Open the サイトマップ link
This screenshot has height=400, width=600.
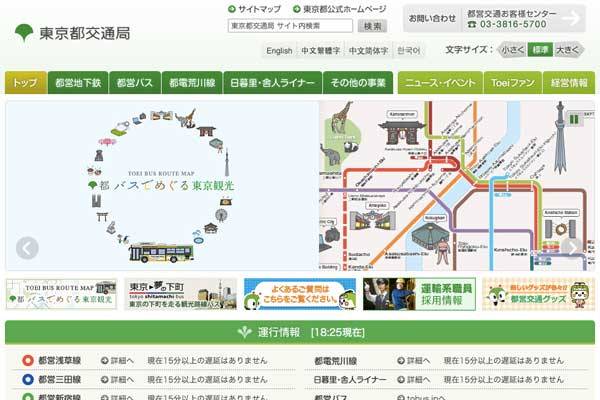click(x=259, y=9)
